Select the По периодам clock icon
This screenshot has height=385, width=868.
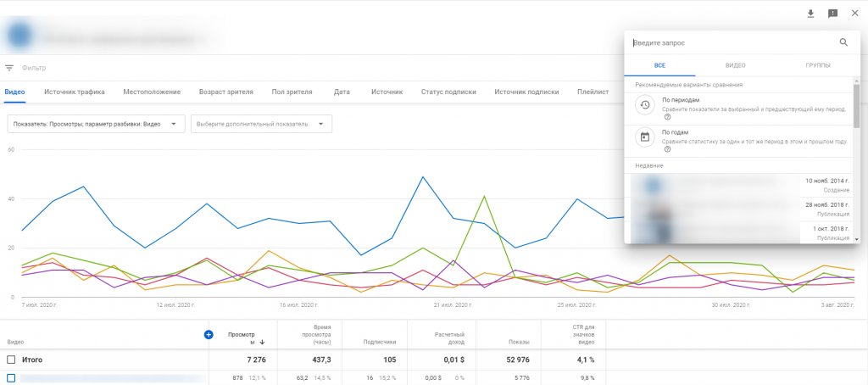(x=645, y=105)
